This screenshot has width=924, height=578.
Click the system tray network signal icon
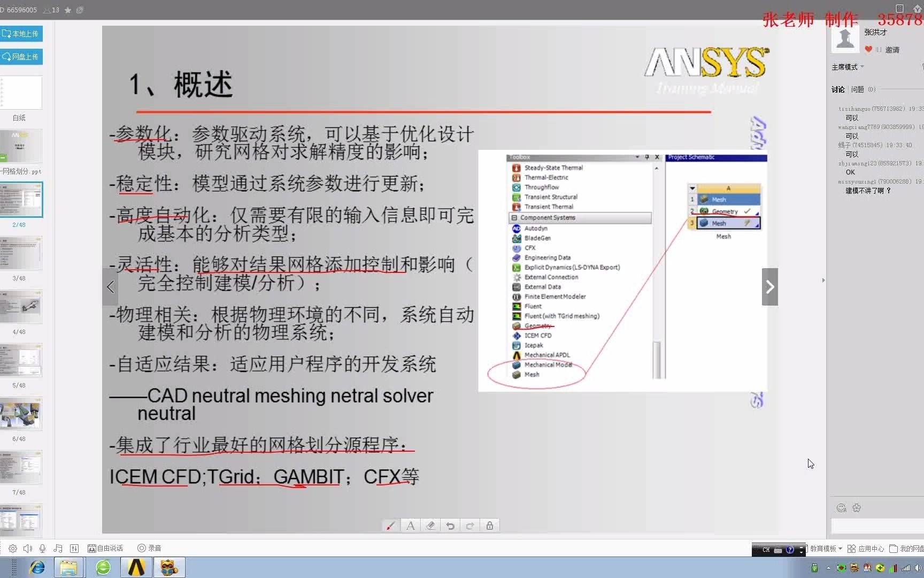(905, 568)
